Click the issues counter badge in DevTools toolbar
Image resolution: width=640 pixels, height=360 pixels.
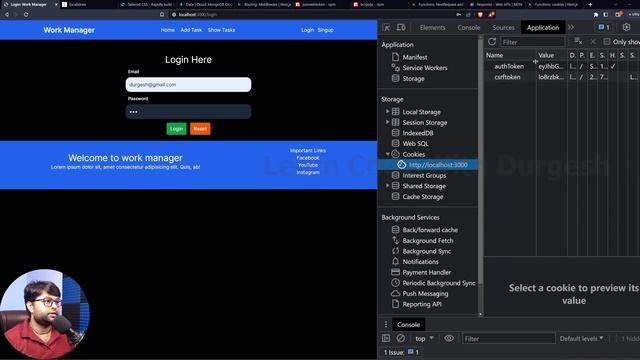click(x=604, y=27)
